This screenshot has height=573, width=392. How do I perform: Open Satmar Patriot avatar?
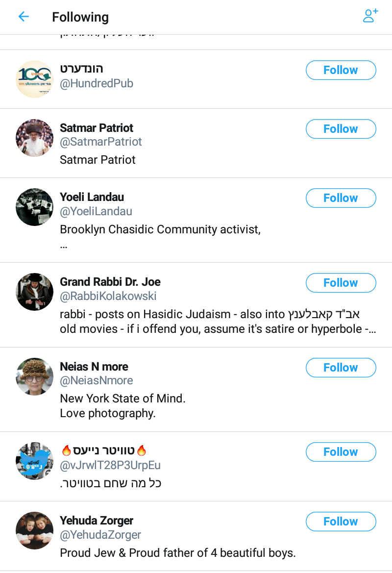pyautogui.click(x=34, y=138)
